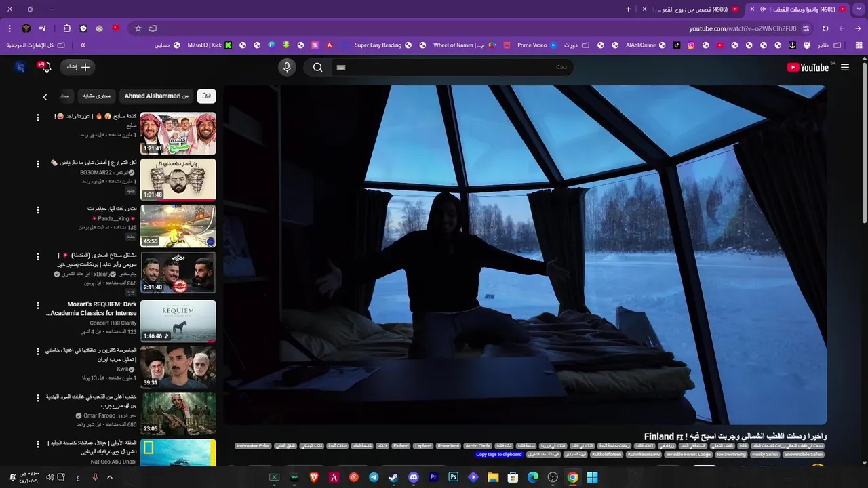
Task: Click the search magnifier button
Action: click(317, 67)
